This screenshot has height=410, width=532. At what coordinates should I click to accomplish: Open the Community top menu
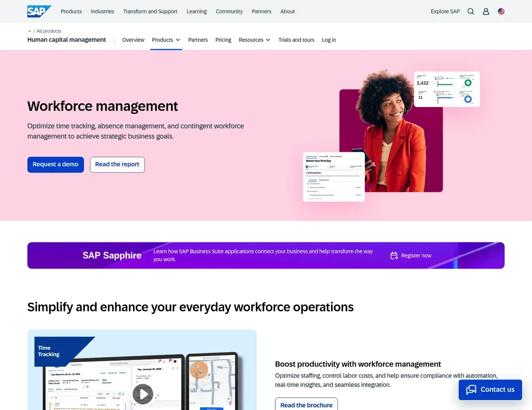pyautogui.click(x=229, y=12)
